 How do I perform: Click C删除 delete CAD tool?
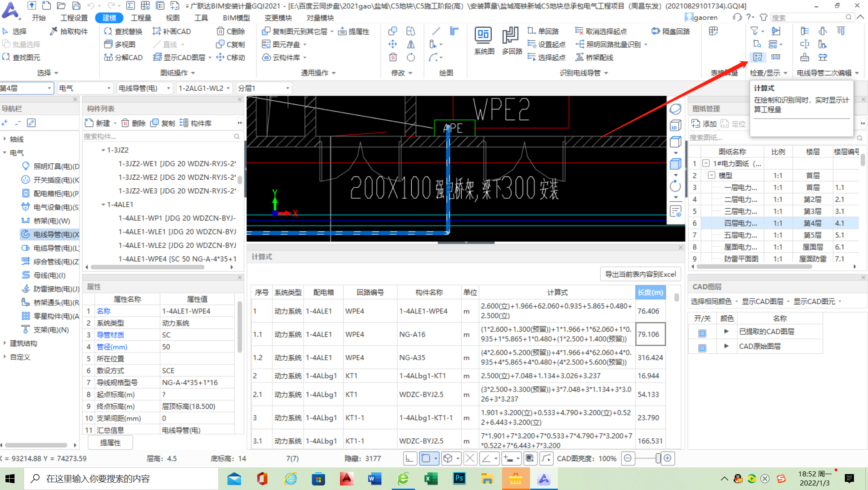coord(231,31)
